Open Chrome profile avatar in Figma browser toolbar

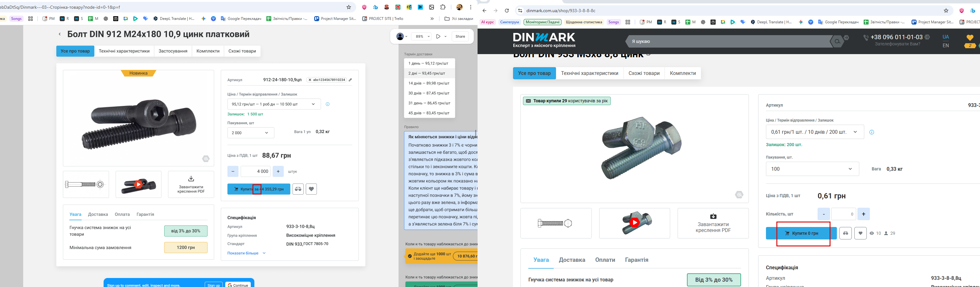(459, 7)
